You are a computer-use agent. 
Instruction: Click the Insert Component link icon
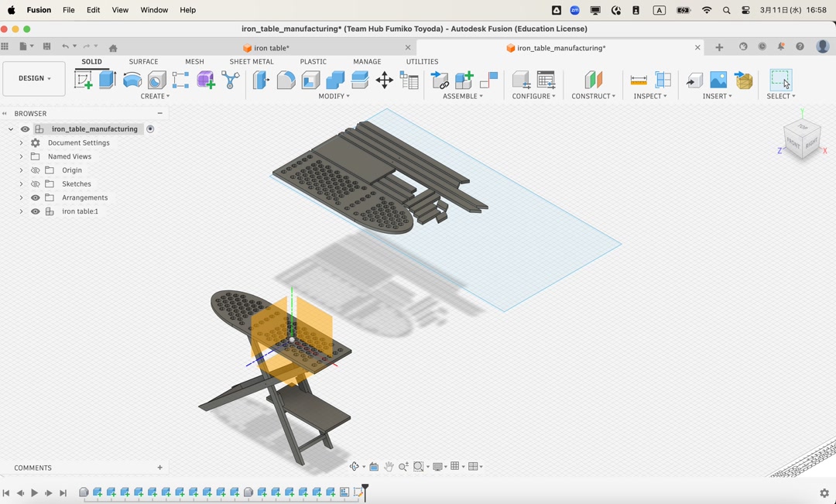440,80
